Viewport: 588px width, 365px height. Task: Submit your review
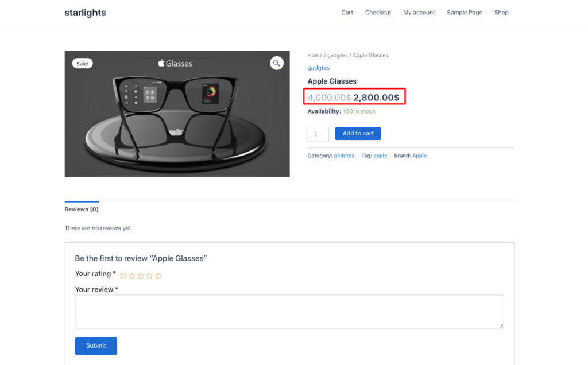[96, 345]
